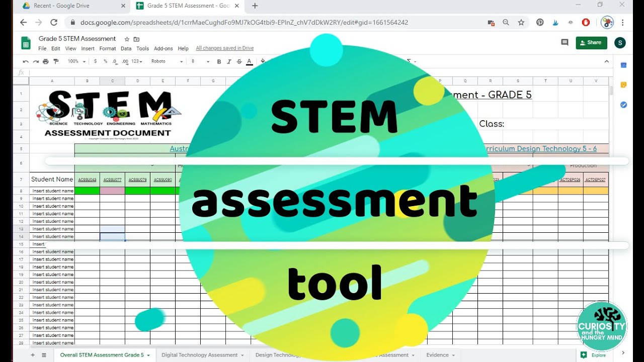The image size is (644, 362).
Task: Open the Google account avatar S
Action: click(x=620, y=43)
